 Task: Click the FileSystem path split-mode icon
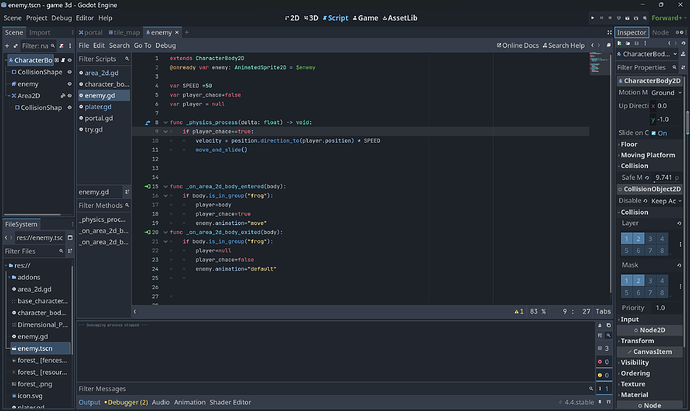click(70, 238)
